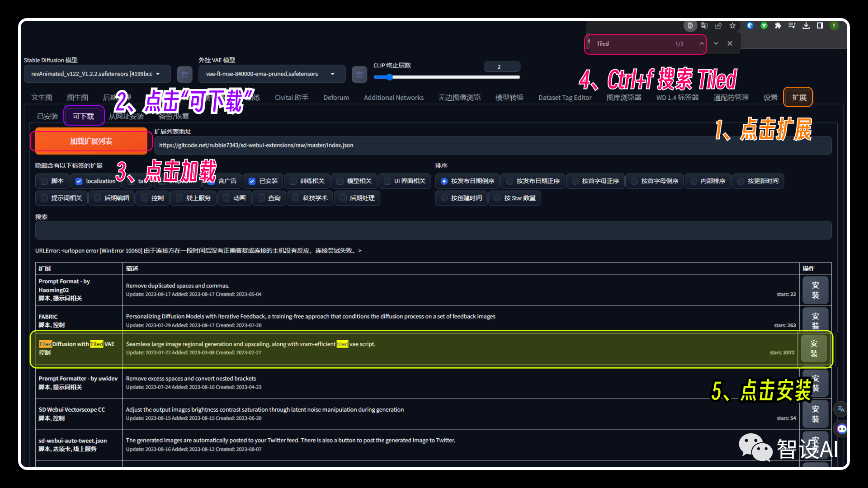868x488 pixels.
Task: Close the find bar
Action: click(730, 44)
